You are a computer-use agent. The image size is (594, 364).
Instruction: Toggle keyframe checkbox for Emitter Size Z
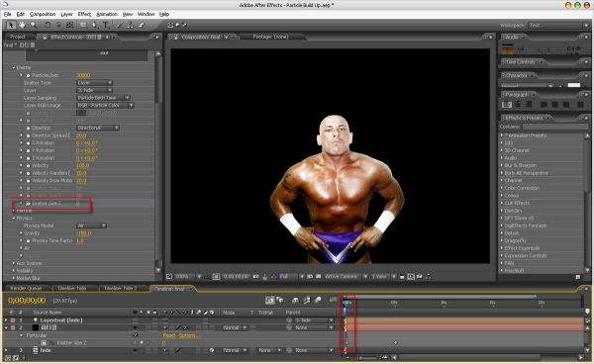click(x=142, y=343)
